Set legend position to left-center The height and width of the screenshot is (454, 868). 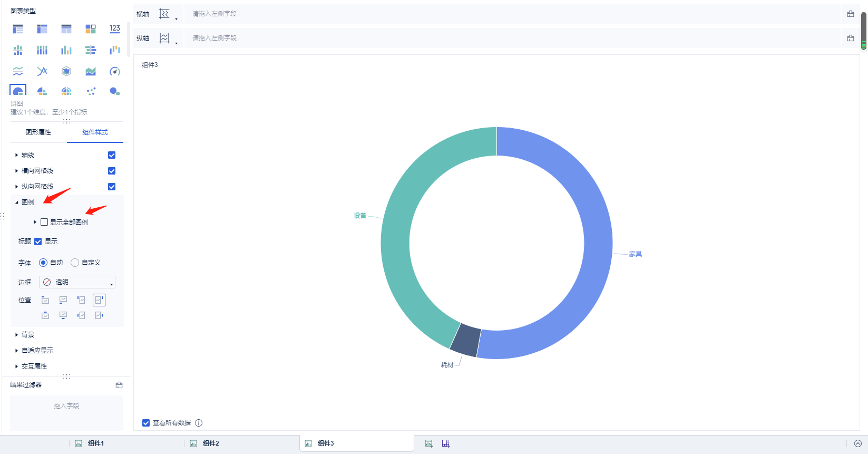point(81,315)
